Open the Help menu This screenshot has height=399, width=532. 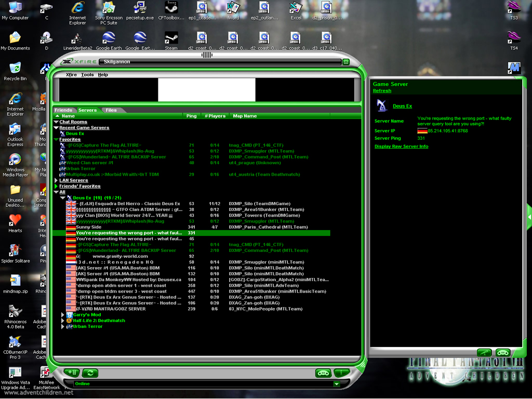(103, 75)
